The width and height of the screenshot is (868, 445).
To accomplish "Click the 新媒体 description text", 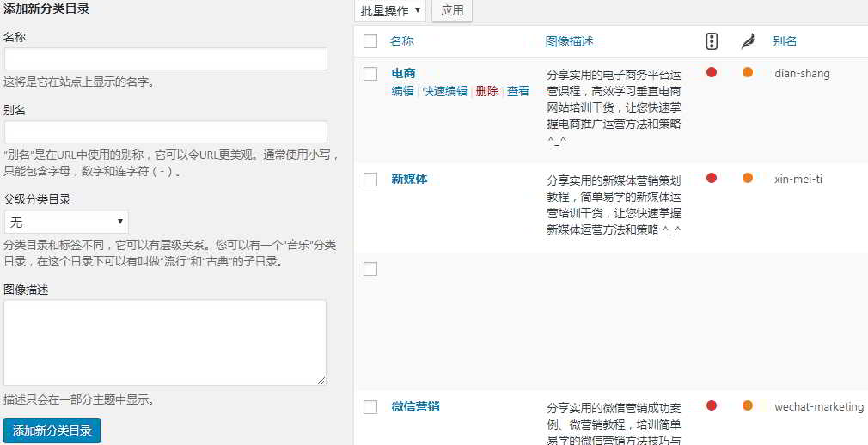I will click(x=614, y=204).
